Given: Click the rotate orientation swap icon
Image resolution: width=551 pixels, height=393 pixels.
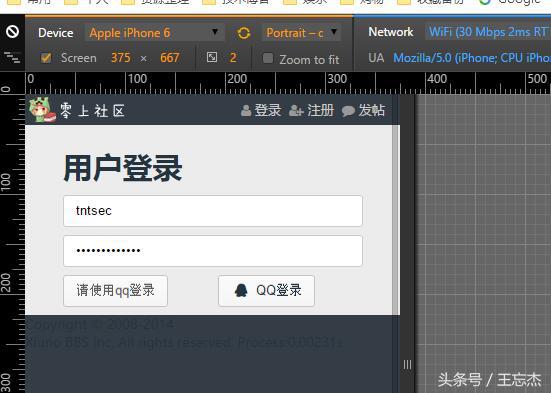Looking at the screenshot, I should click(244, 33).
